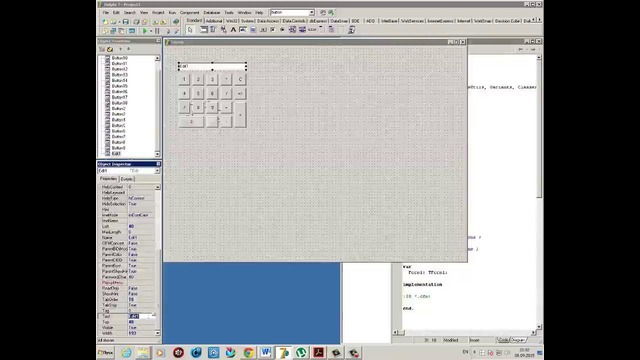
Task: Click the Remove file from project icon
Action: coord(164,22)
